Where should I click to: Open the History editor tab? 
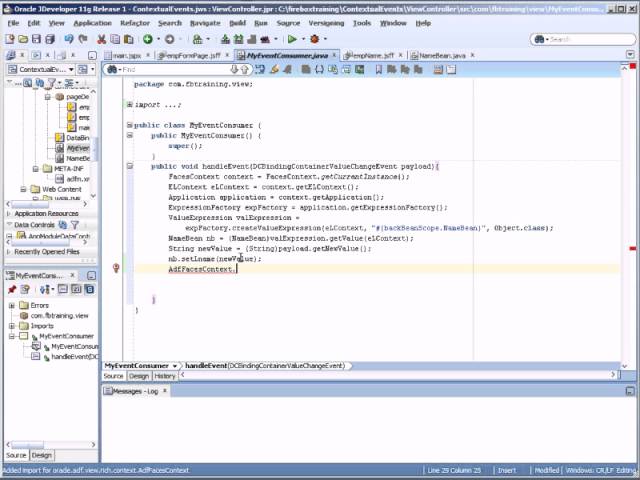[x=164, y=376]
